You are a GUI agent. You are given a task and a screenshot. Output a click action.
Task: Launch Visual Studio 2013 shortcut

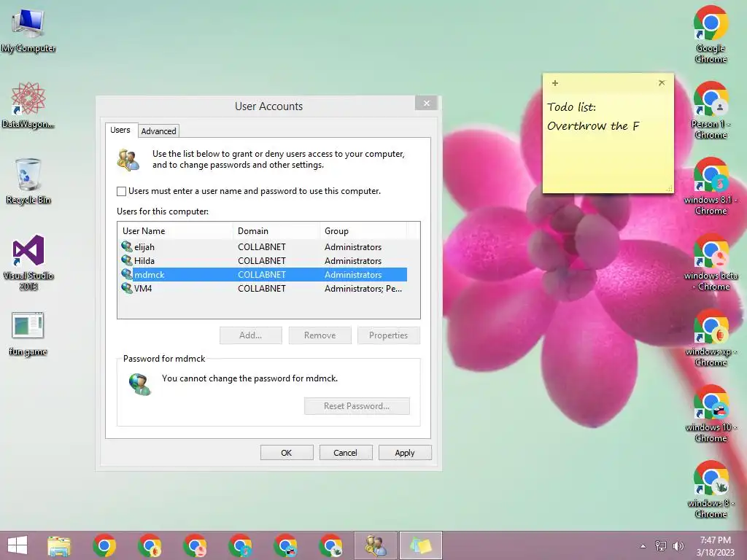(x=28, y=262)
